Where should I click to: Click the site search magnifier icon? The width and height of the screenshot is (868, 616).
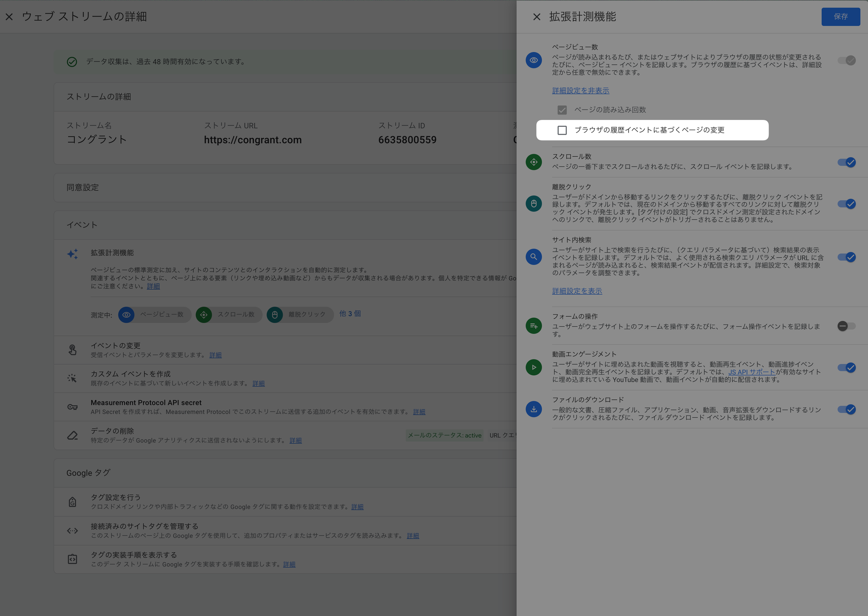tap(534, 257)
